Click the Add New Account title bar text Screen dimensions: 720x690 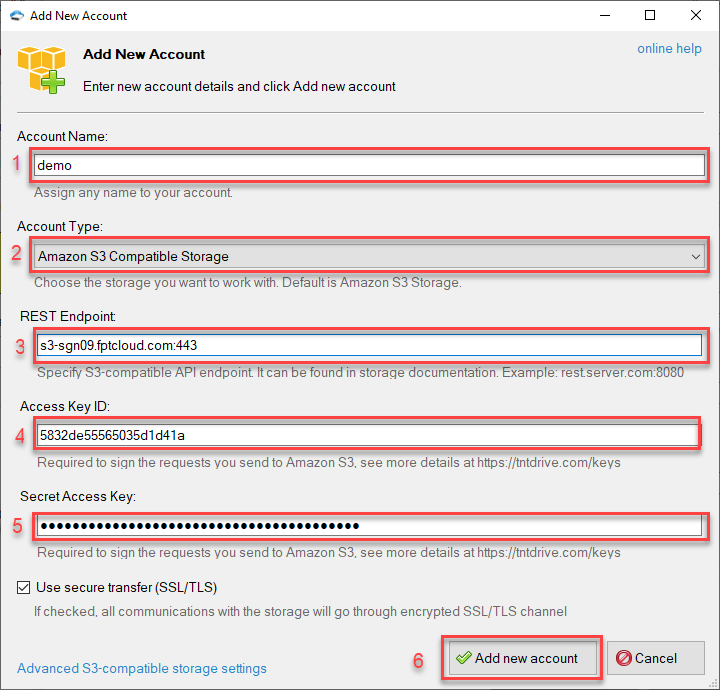coord(79,16)
